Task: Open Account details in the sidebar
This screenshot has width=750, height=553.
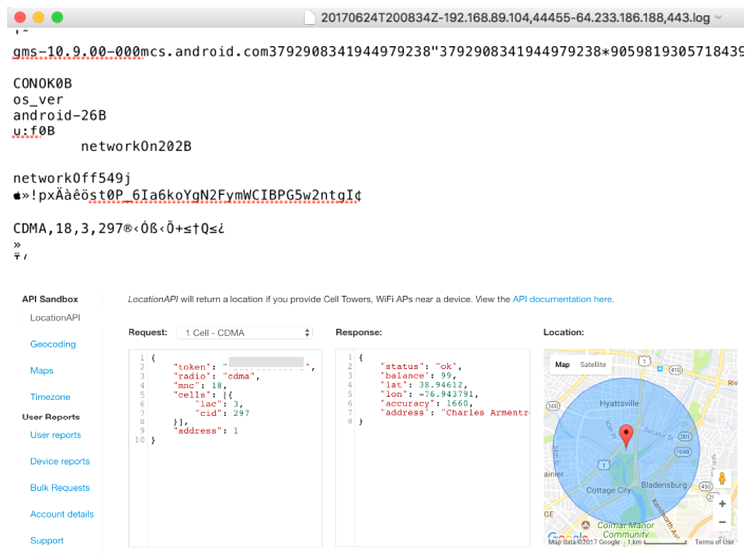Action: tap(62, 514)
